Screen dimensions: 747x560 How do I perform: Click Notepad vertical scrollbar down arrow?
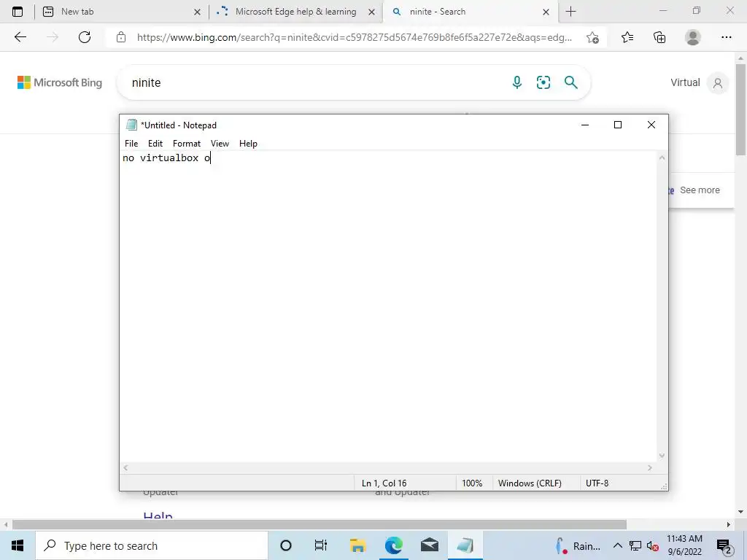662,456
